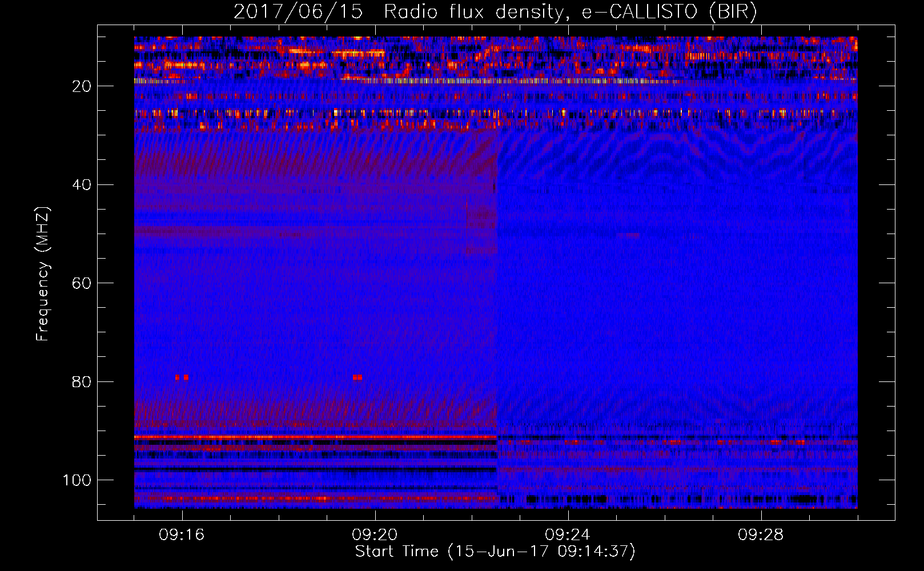Click the plot title "2017/06/15 Radio flux density, e-CALLISTO (BIR)"
Image resolution: width=924 pixels, height=571 pixels.
click(x=495, y=12)
